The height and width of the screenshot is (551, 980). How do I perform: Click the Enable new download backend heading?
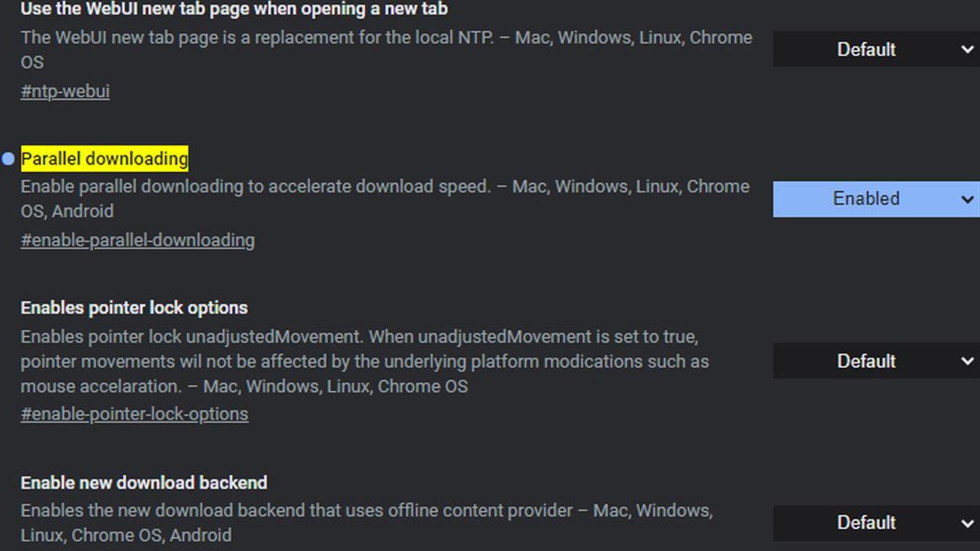click(x=144, y=482)
